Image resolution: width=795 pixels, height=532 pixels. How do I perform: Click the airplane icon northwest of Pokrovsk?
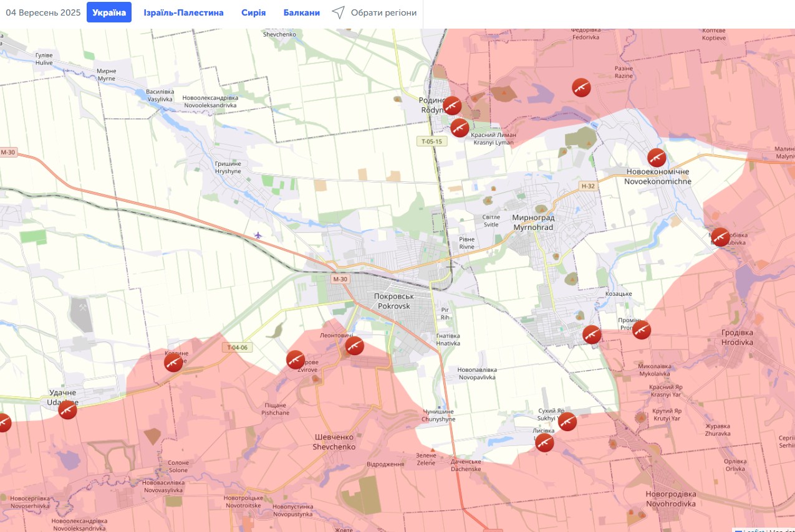click(259, 235)
